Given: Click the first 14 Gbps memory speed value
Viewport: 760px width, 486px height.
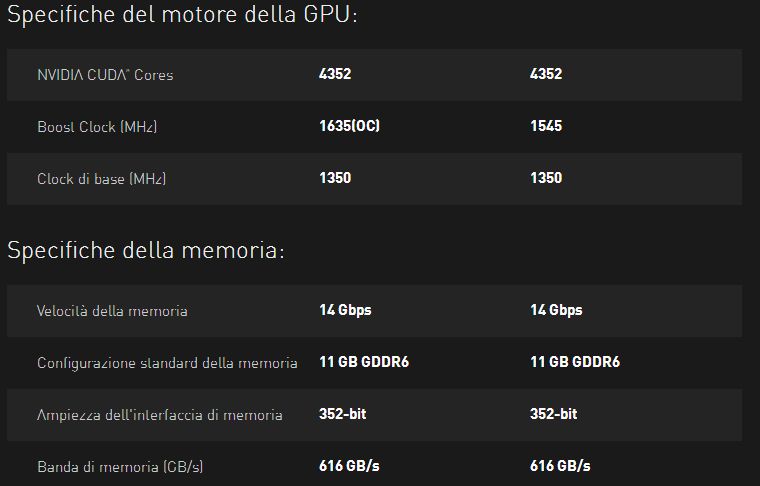Looking at the screenshot, I should 345,310.
